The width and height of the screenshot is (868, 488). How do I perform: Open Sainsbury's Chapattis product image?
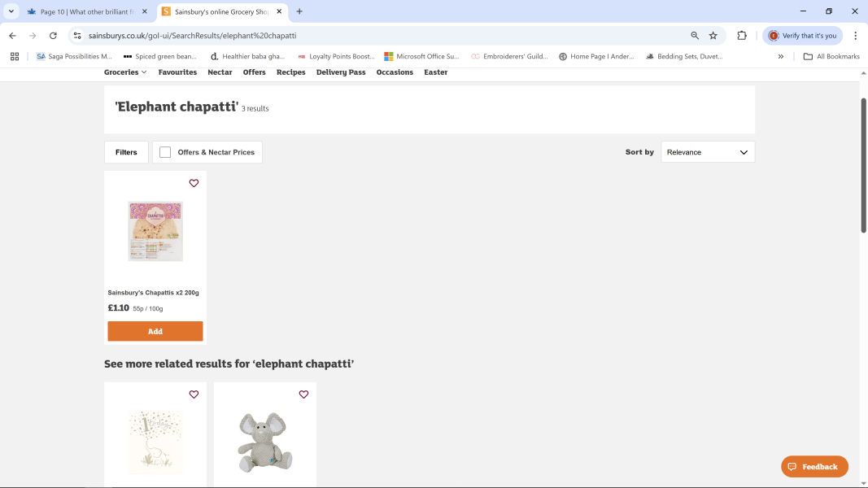[155, 231]
